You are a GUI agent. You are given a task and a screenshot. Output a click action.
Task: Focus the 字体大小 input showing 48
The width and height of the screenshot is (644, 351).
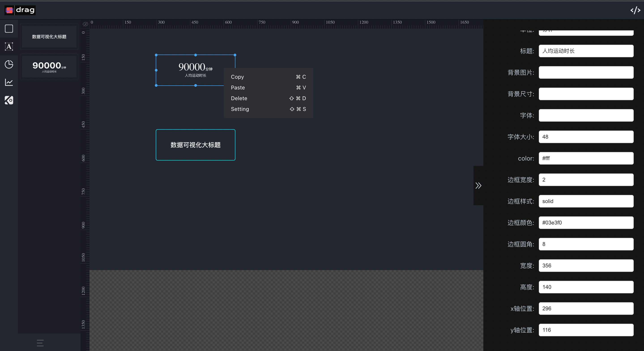pos(586,137)
